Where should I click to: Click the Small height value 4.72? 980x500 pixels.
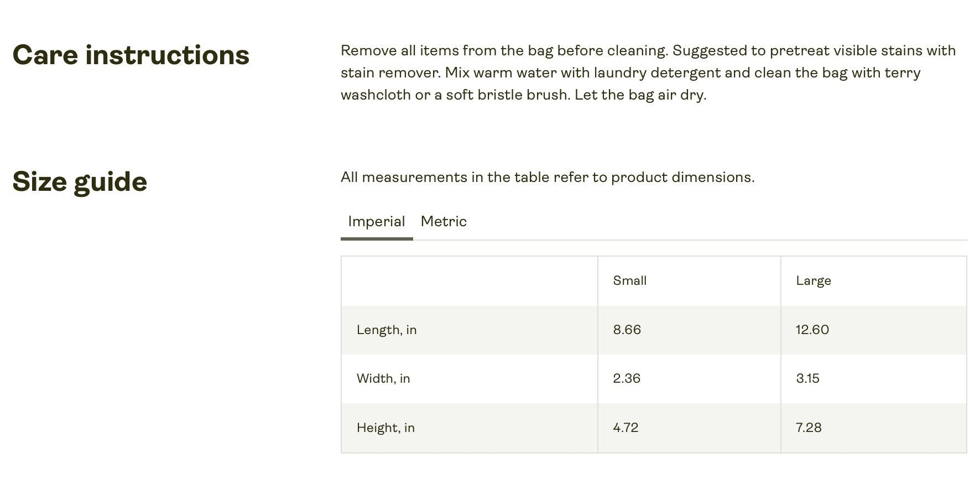(625, 428)
